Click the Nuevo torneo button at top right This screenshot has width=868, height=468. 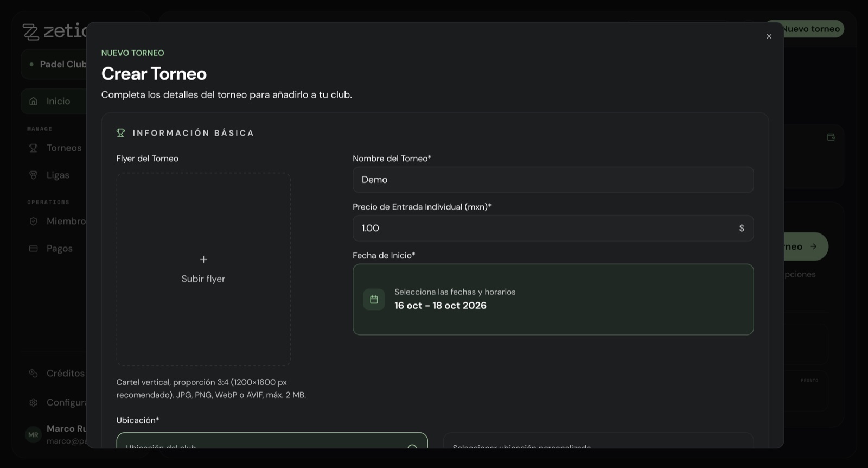(814, 29)
